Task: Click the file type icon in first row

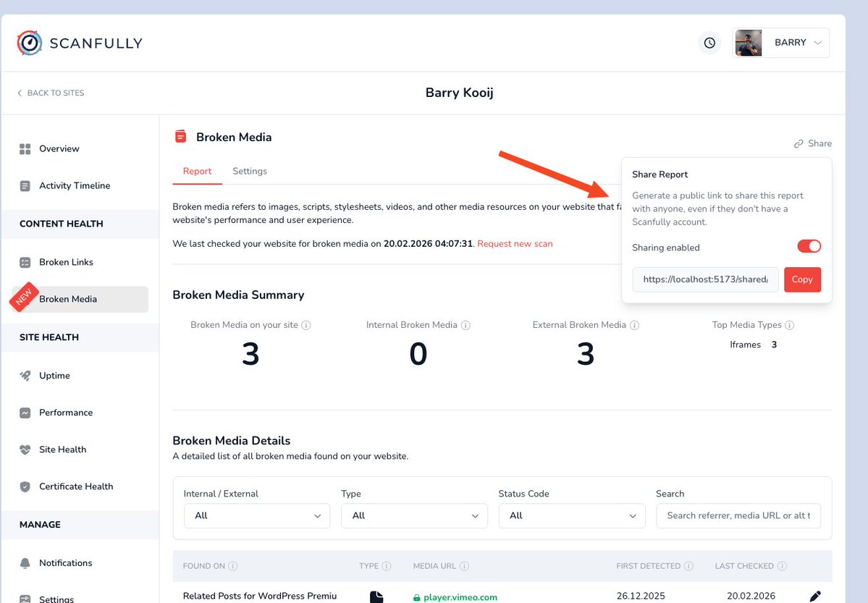Action: [376, 597]
